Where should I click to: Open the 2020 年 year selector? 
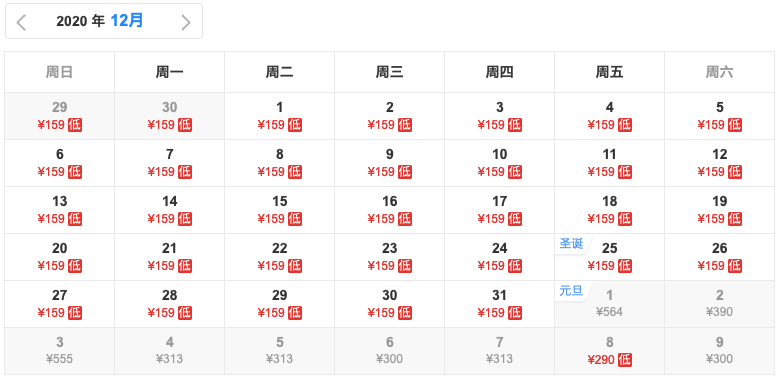pyautogui.click(x=80, y=21)
